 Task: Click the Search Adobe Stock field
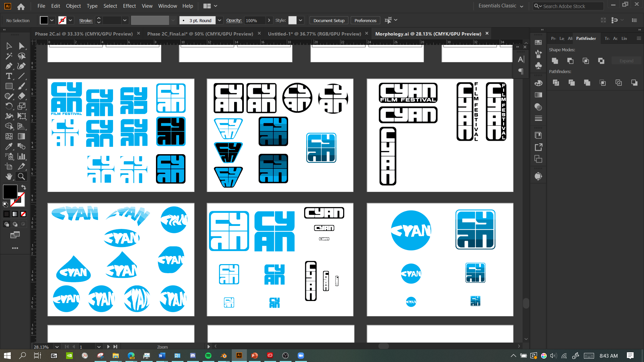coord(570,6)
